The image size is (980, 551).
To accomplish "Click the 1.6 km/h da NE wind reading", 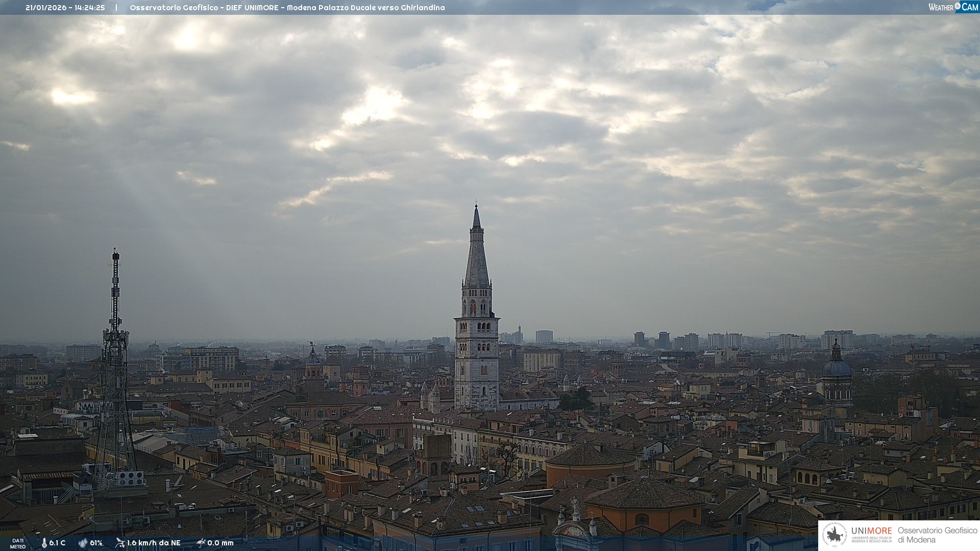I will [154, 543].
